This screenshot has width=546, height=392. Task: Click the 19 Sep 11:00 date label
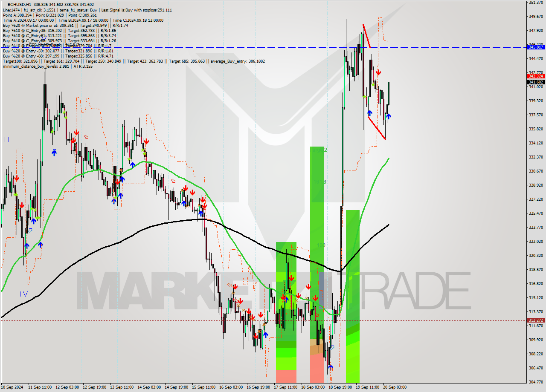tap(367, 387)
